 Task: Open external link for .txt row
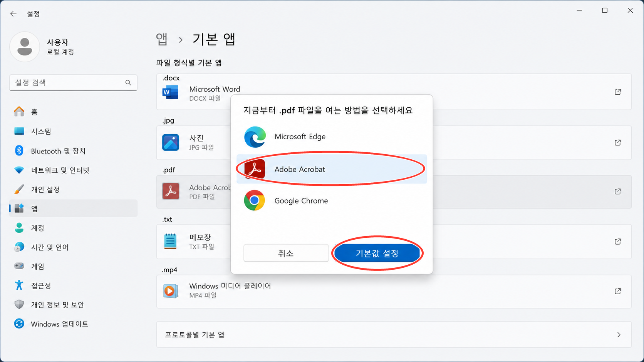pyautogui.click(x=618, y=242)
